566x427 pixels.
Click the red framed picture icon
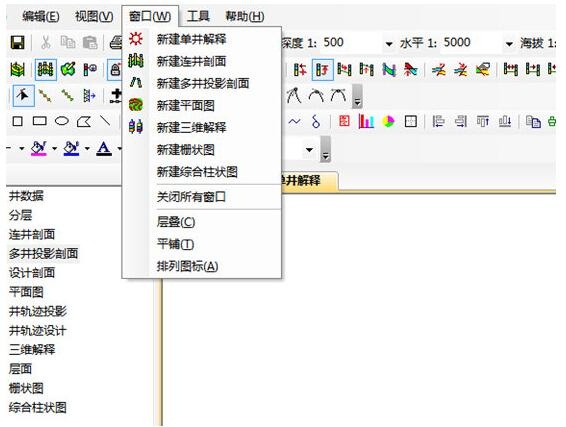344,121
